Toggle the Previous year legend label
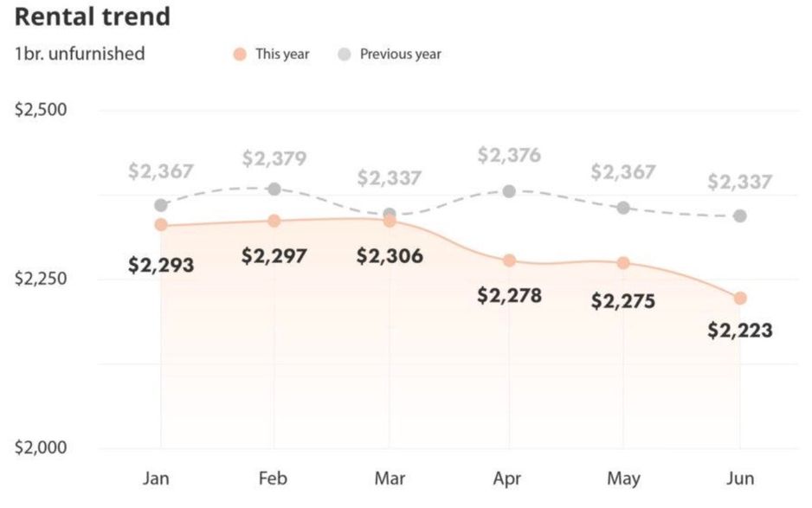 [x=400, y=55]
